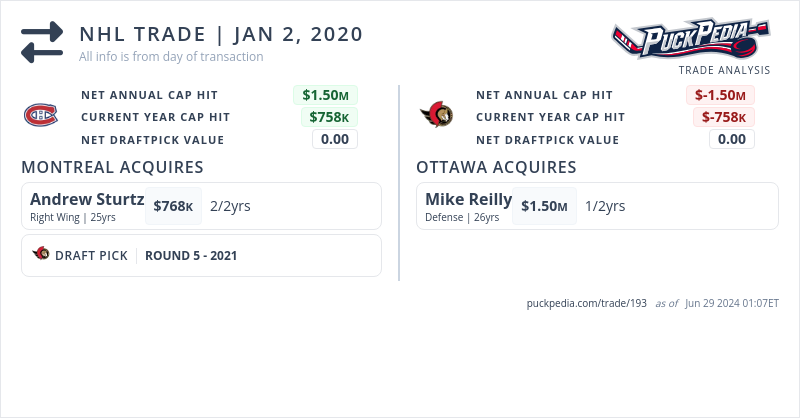Screen dimensions: 800x418
Task: Click the trade swap arrows icon
Action: coord(42,43)
